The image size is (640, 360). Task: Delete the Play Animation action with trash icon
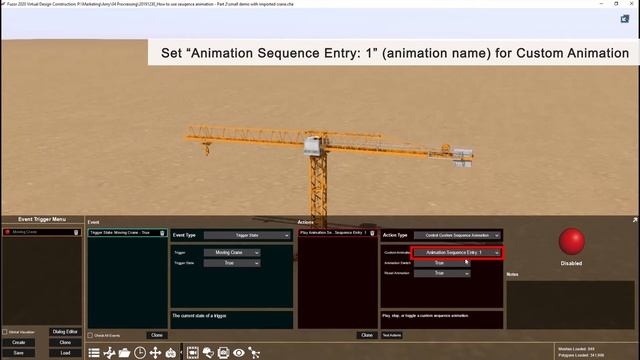click(372, 233)
